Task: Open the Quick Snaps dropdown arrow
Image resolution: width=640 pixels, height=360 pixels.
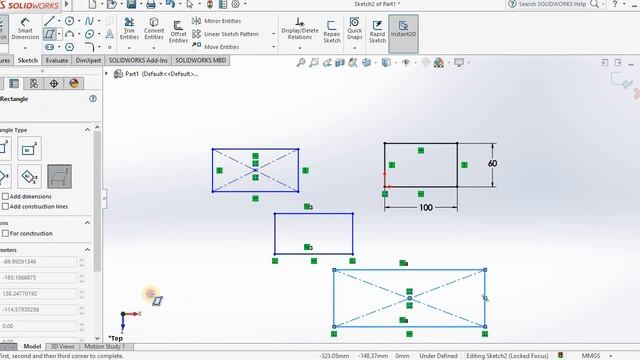Action: [354, 48]
